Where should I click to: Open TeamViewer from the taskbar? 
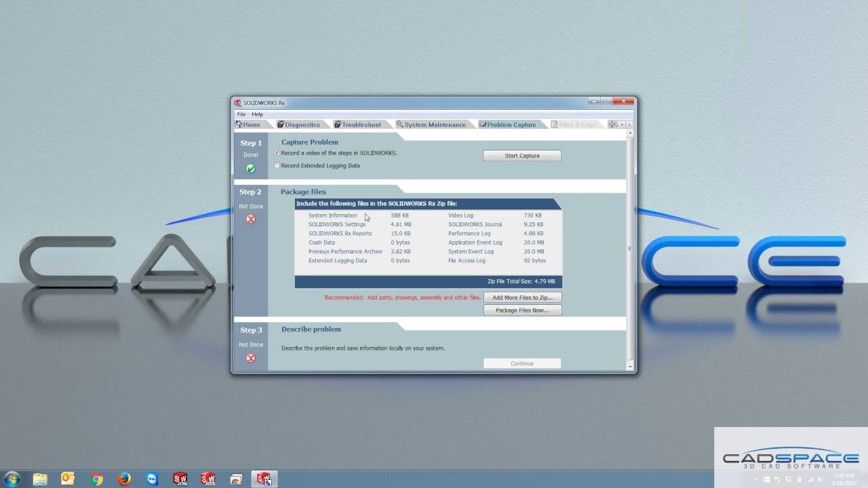[x=152, y=479]
